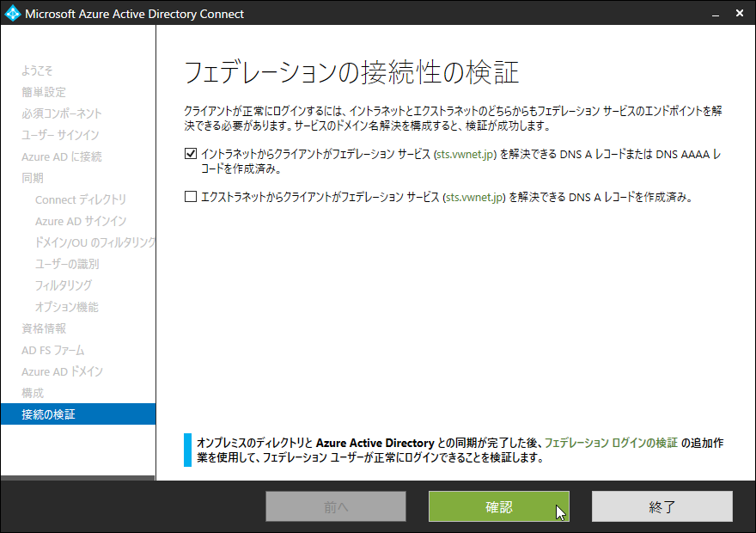Open ドメイン/OU のフィルタリング sub-step
This screenshot has height=533, width=756.
tap(95, 242)
